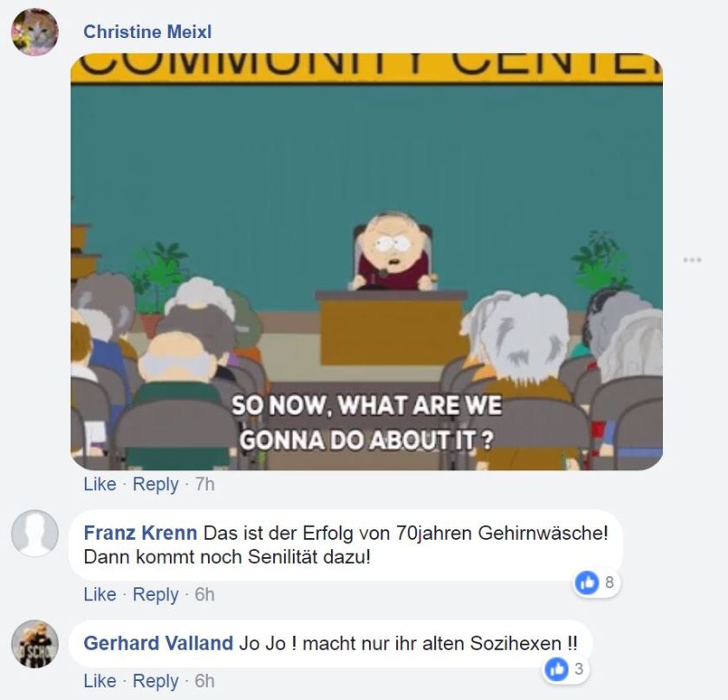Click the 6h timestamp on Franz Krenn's comment

[x=205, y=594]
